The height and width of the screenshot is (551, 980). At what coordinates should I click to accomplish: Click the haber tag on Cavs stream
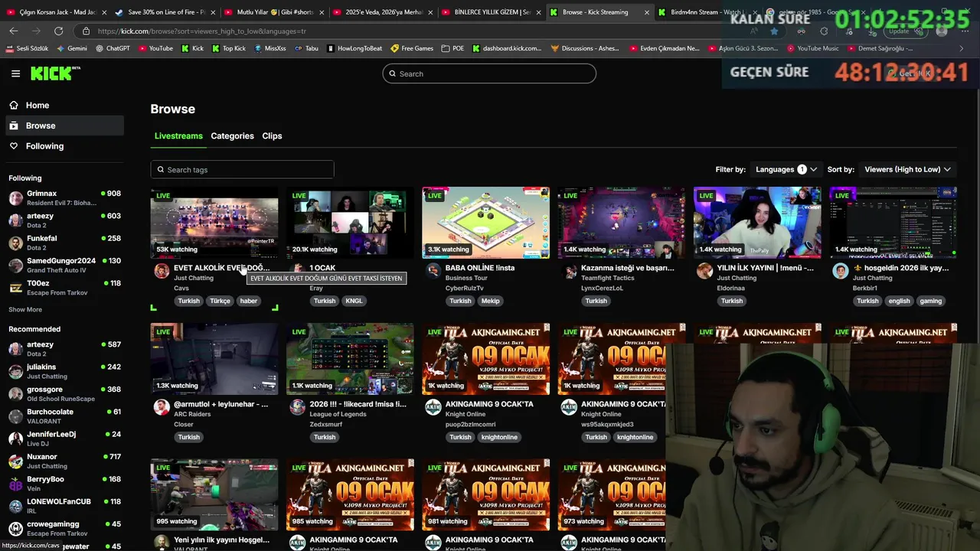[x=249, y=301]
